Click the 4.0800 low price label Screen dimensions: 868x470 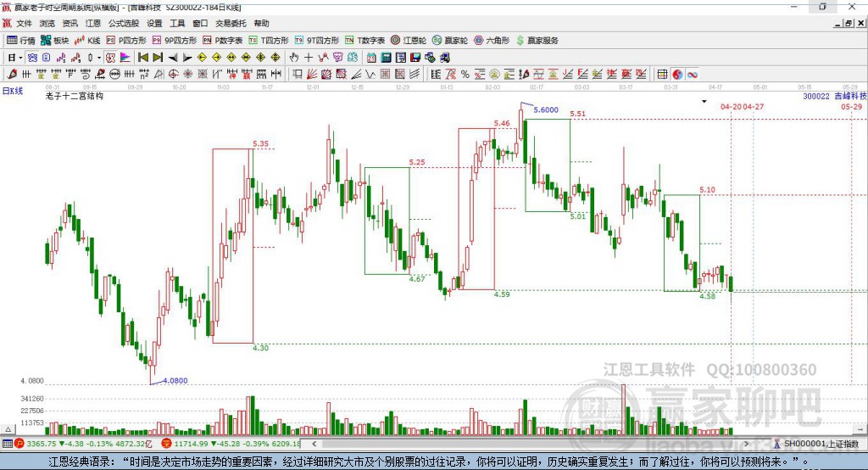point(175,380)
